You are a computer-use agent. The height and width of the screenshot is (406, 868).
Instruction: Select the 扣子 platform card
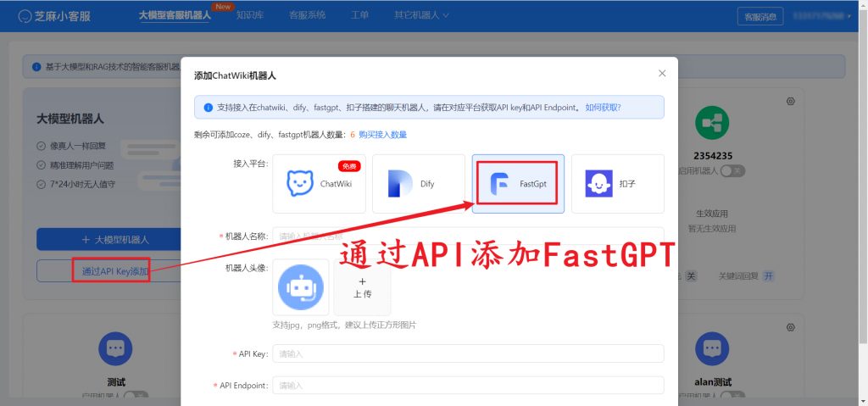pyautogui.click(x=618, y=184)
